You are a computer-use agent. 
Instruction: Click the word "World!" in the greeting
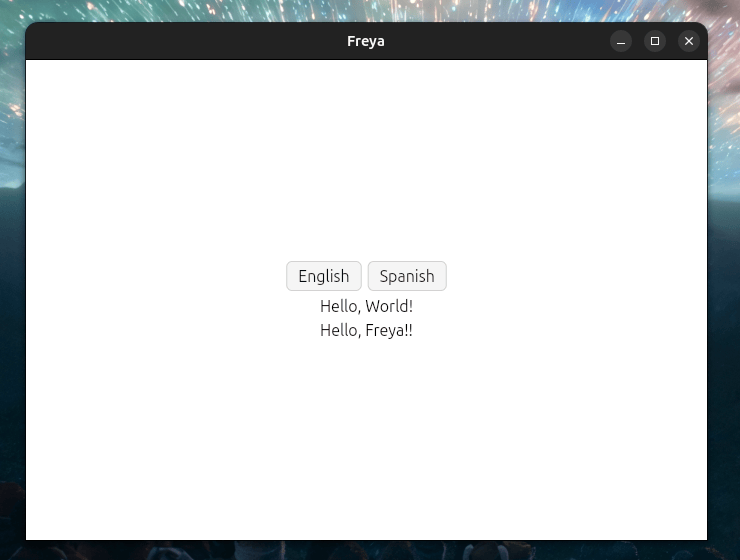[x=389, y=306]
